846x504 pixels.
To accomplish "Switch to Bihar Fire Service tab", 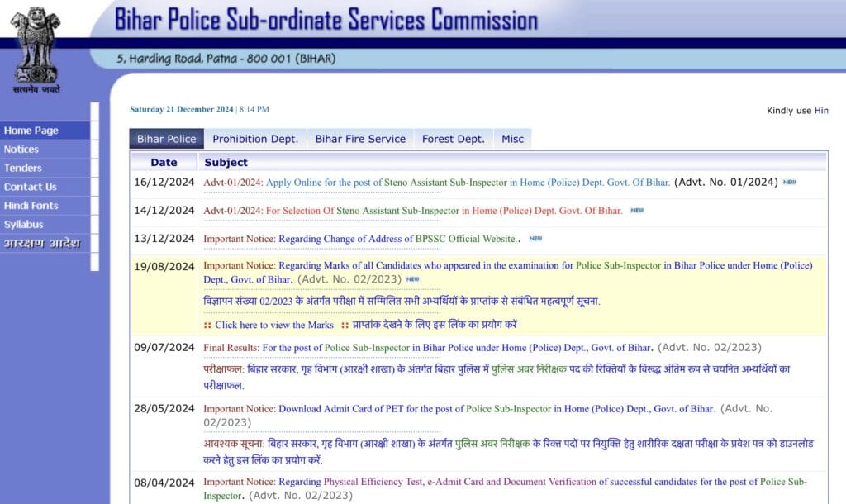I will (360, 139).
